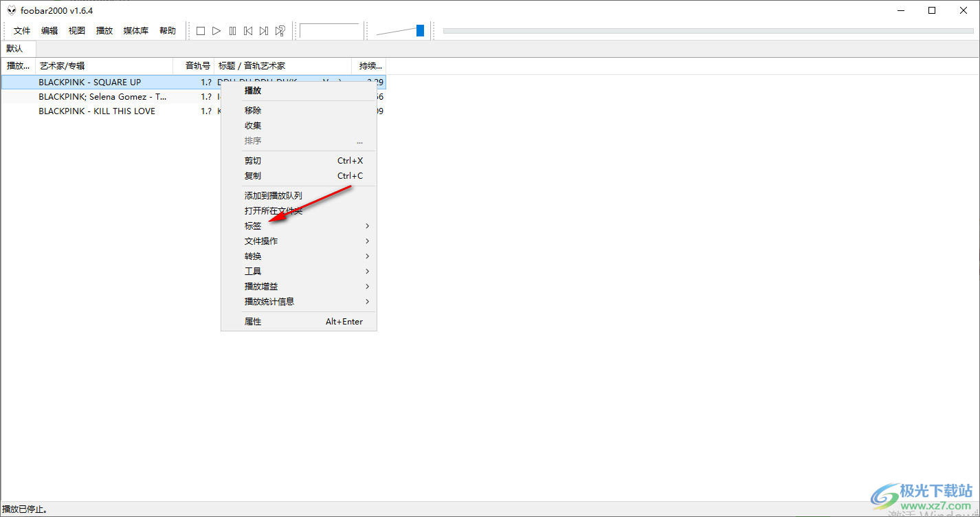This screenshot has height=517, width=980.
Task: Choose 复制 Ctrl+C in context menu
Action: [299, 175]
